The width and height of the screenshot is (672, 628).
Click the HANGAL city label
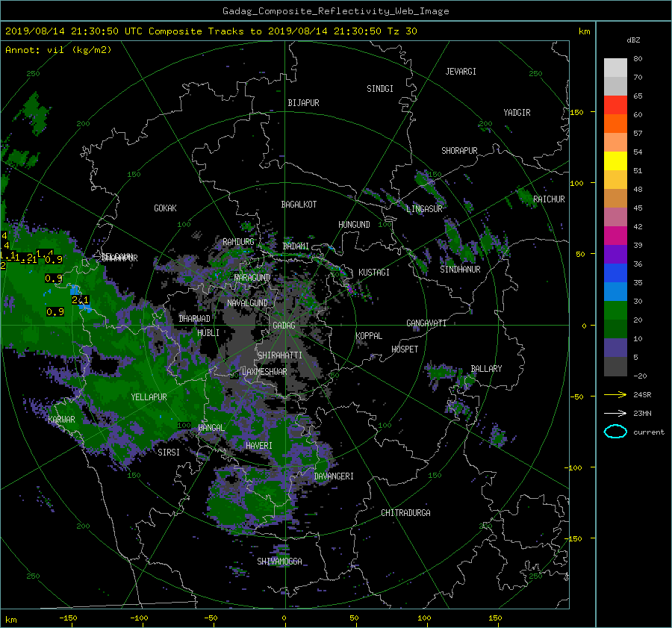pyautogui.click(x=211, y=428)
